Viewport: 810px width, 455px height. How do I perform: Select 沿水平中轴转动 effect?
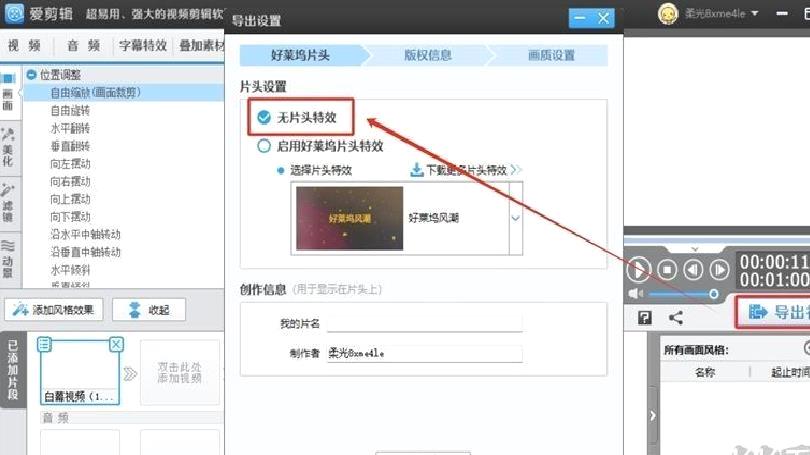point(85,234)
